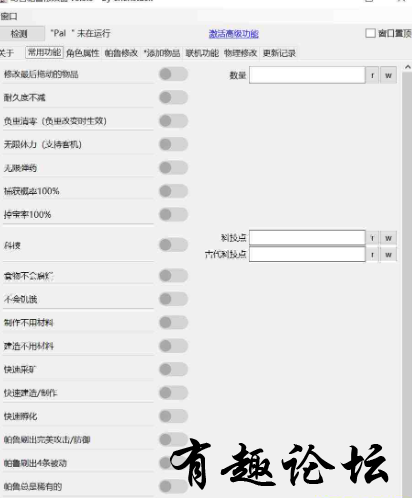
Task: Click the 检测 button
Action: pyautogui.click(x=22, y=33)
